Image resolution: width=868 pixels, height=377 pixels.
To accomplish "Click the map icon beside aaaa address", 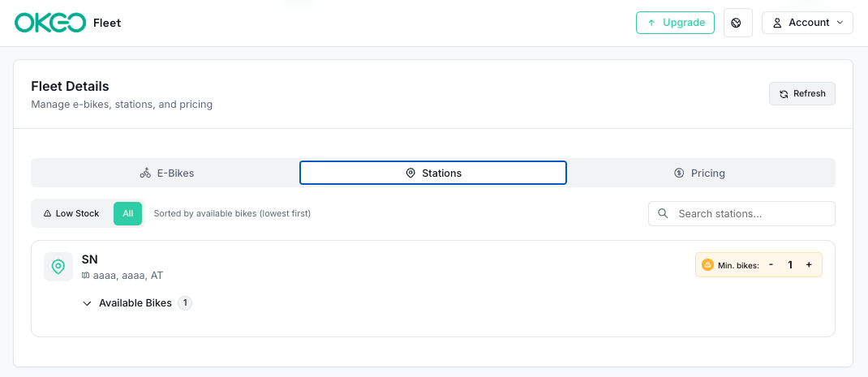I will (x=85, y=275).
